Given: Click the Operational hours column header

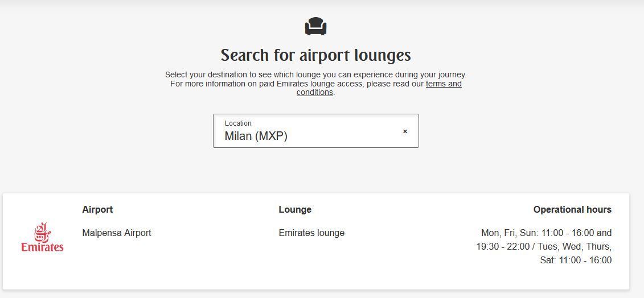Looking at the screenshot, I should [x=572, y=209].
